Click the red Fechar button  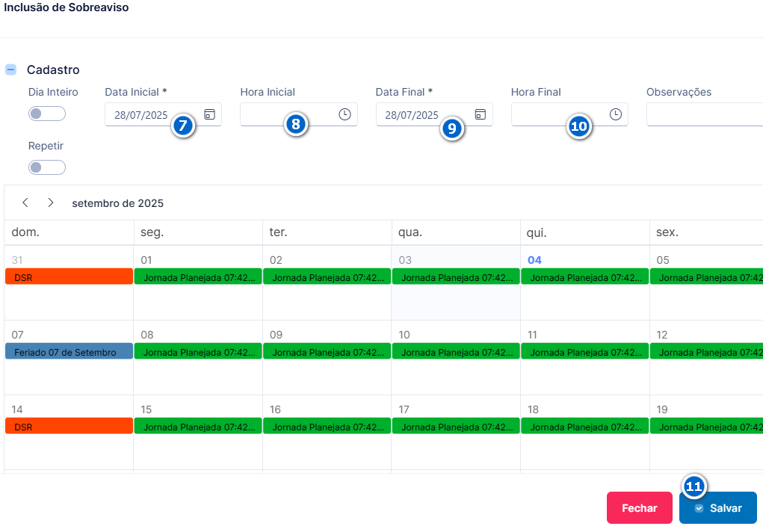click(x=640, y=507)
